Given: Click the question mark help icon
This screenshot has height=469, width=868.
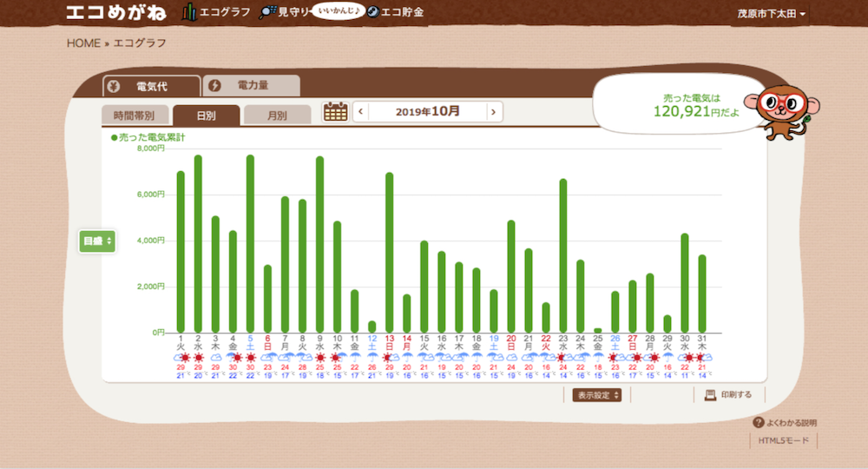Looking at the screenshot, I should coord(759,422).
